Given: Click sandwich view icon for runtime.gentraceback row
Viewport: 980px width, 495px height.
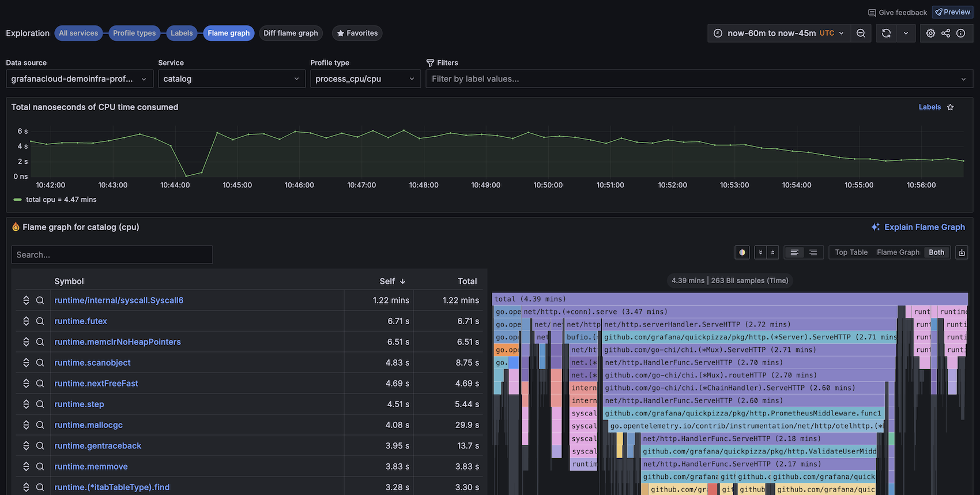Looking at the screenshot, I should pos(26,446).
